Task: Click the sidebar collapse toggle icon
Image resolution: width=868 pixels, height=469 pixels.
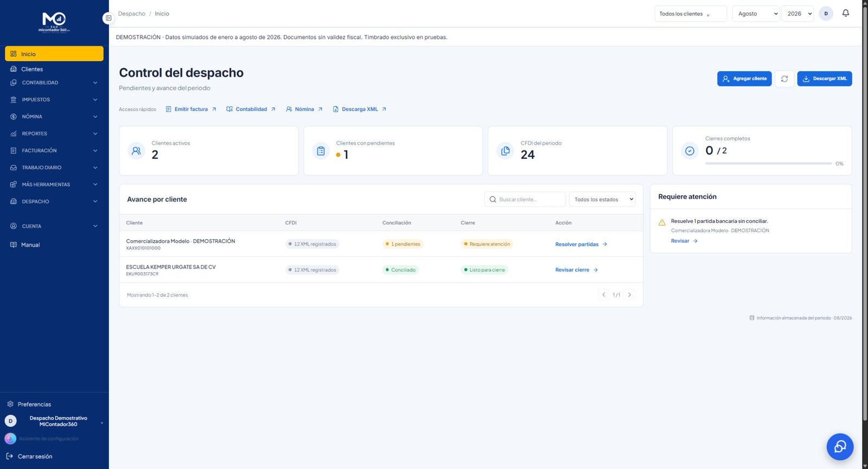Action: point(108,18)
